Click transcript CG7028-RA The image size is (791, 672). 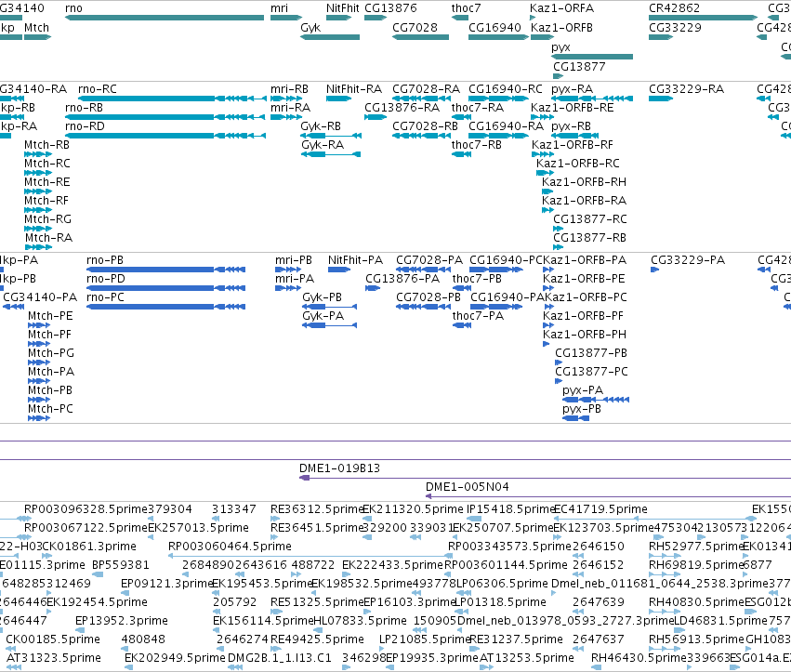[x=426, y=89]
